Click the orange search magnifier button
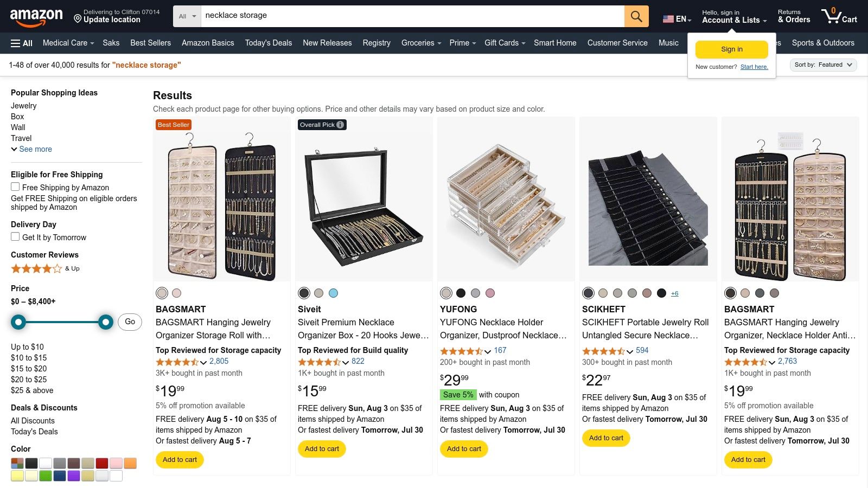868x488 pixels. coord(636,16)
